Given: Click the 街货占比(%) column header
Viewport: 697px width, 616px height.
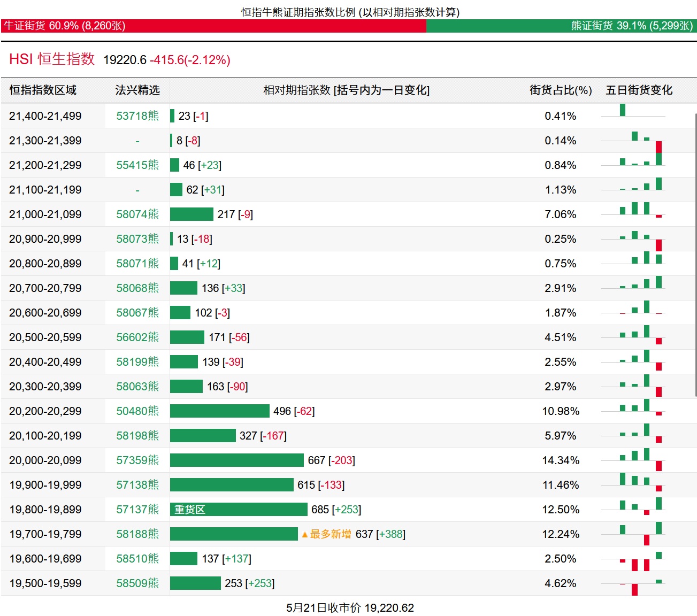Looking at the screenshot, I should coord(561,90).
